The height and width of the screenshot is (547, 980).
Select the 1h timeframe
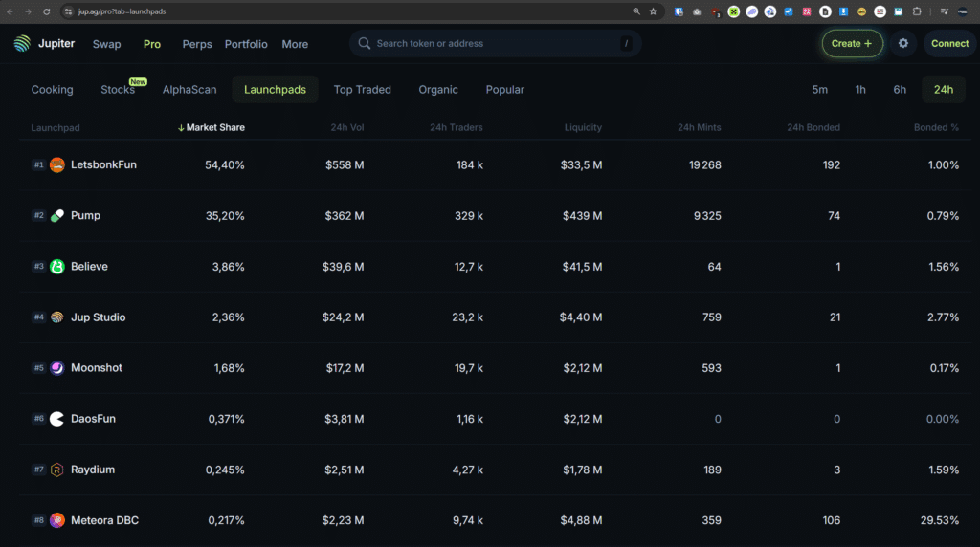click(x=860, y=89)
